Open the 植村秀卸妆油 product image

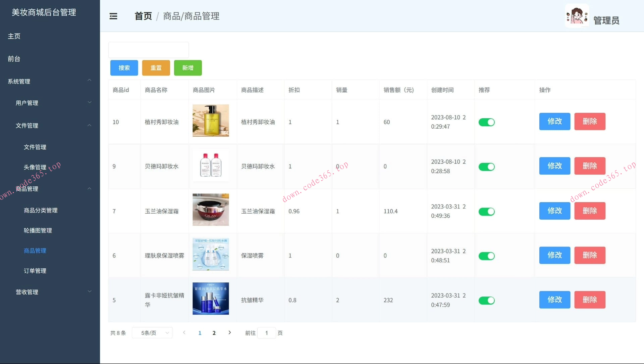(x=210, y=121)
